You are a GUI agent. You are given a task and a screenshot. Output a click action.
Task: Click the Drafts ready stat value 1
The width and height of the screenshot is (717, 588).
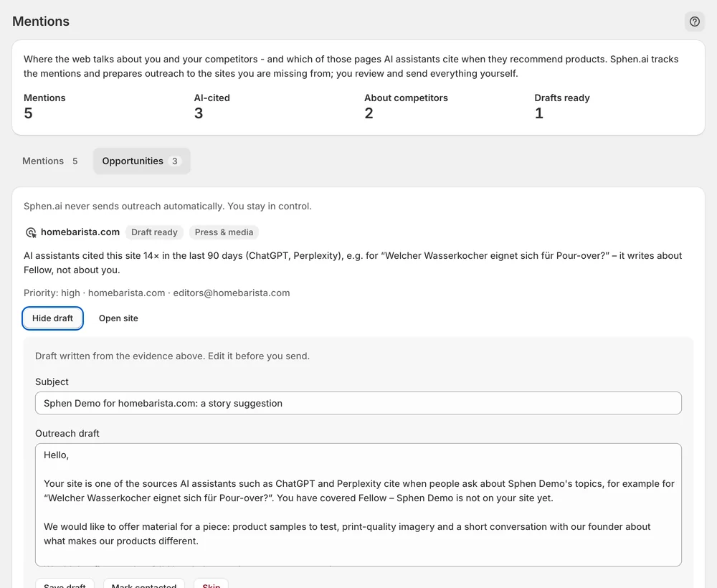pos(538,113)
